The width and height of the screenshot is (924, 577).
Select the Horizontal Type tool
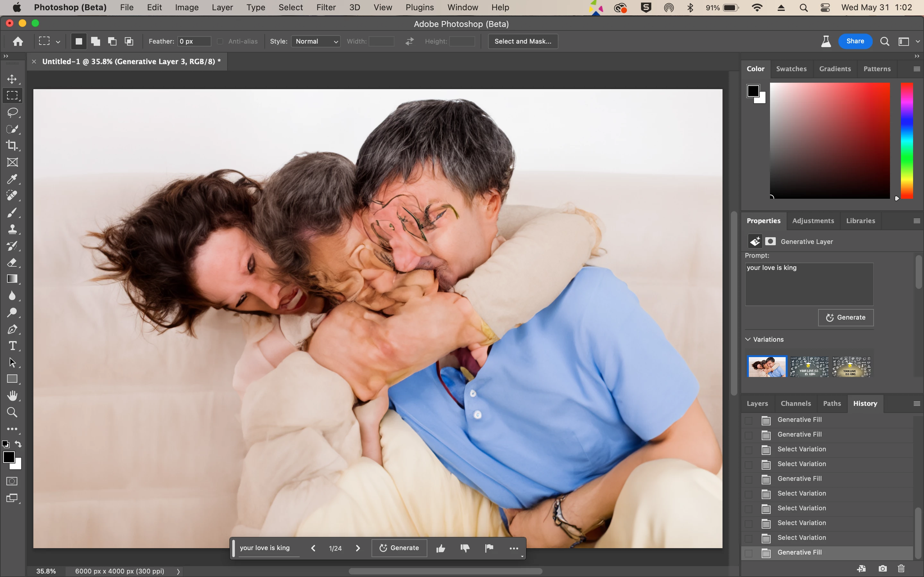pos(12,346)
